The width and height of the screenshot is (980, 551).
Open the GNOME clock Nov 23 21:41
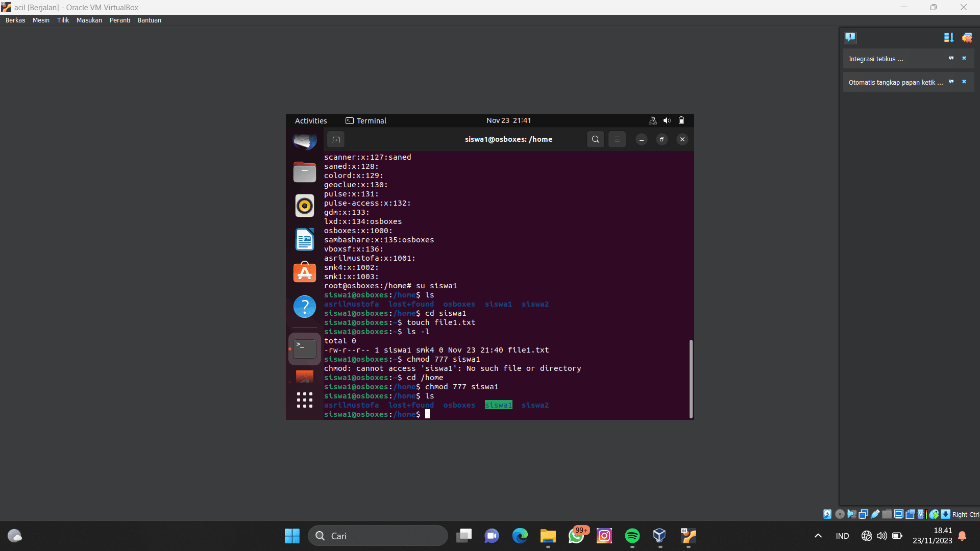[x=508, y=120]
